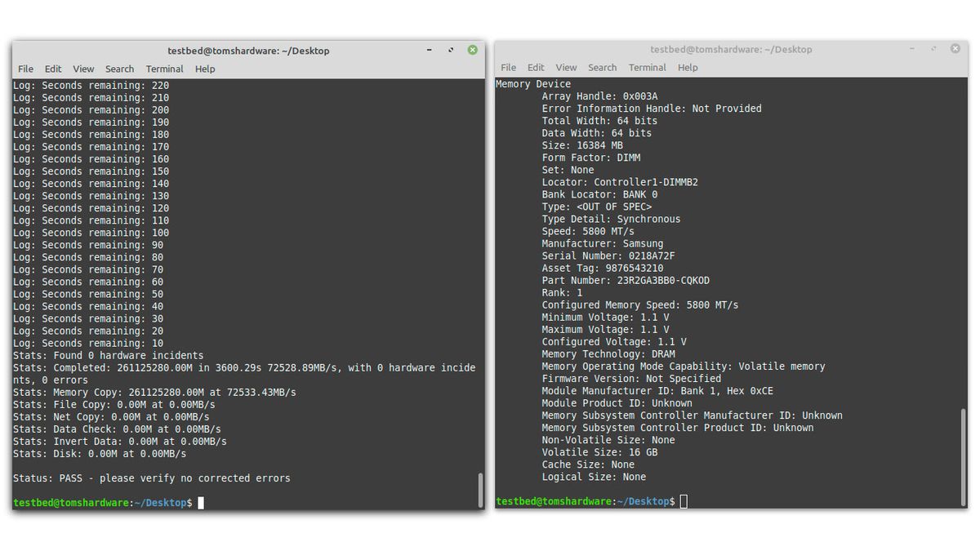Click 'Log: Seconds remaining: 10' line
This screenshot has height=551, width=980.
[x=88, y=344]
